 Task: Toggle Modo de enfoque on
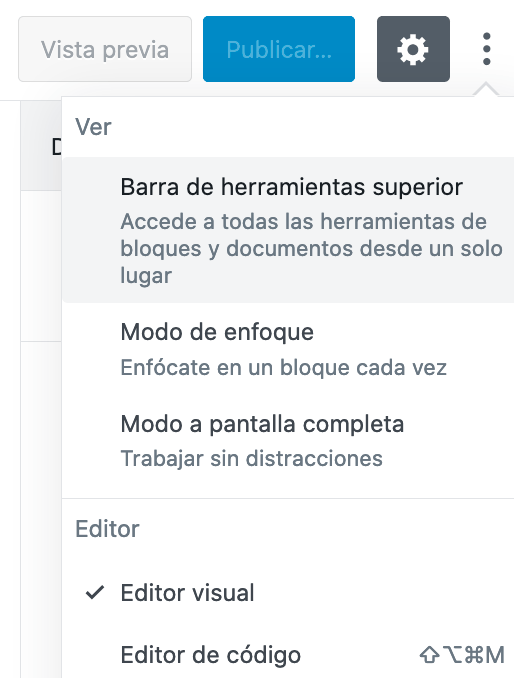pyautogui.click(x=288, y=349)
